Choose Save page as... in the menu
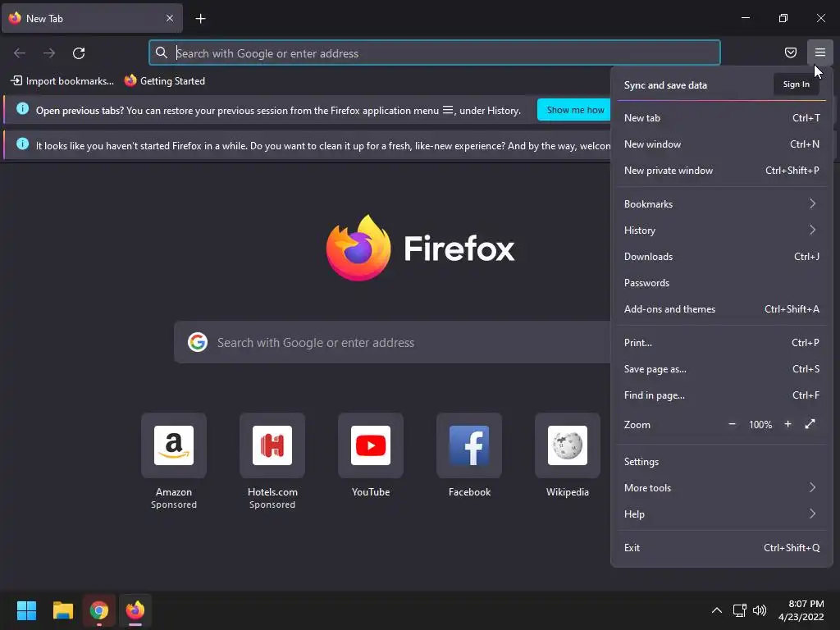The image size is (840, 630). (722, 369)
